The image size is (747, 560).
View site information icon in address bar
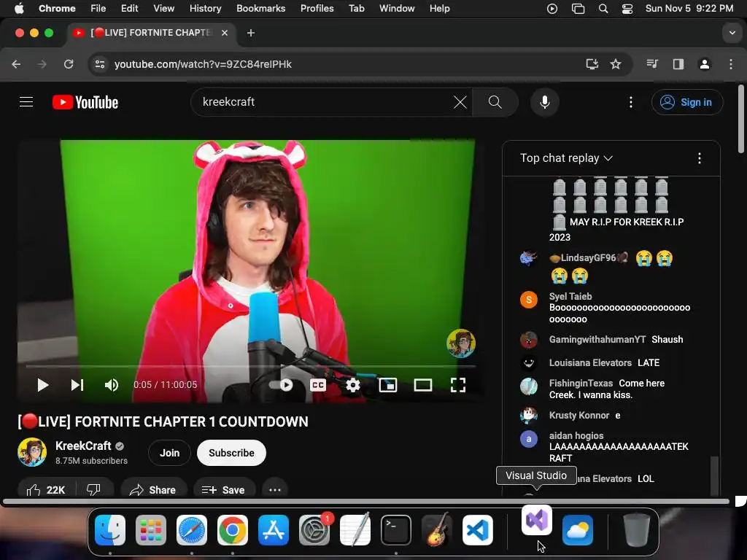coord(99,64)
